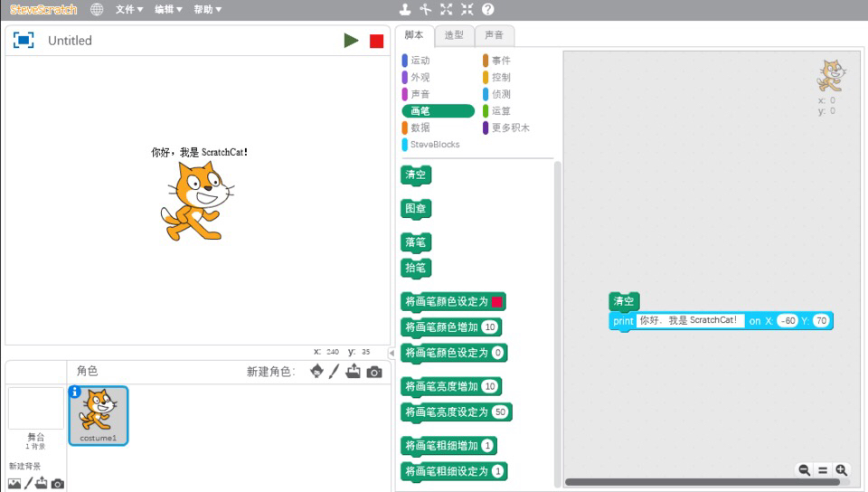Edit Y value 70 in print block
This screenshot has height=492, width=868.
[x=822, y=320]
